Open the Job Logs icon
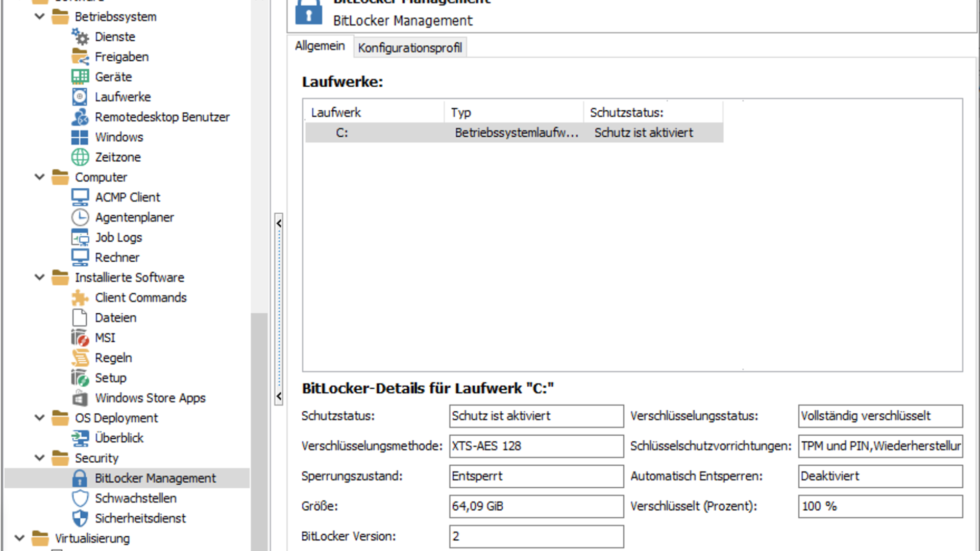This screenshot has height=551, width=980. 80,237
